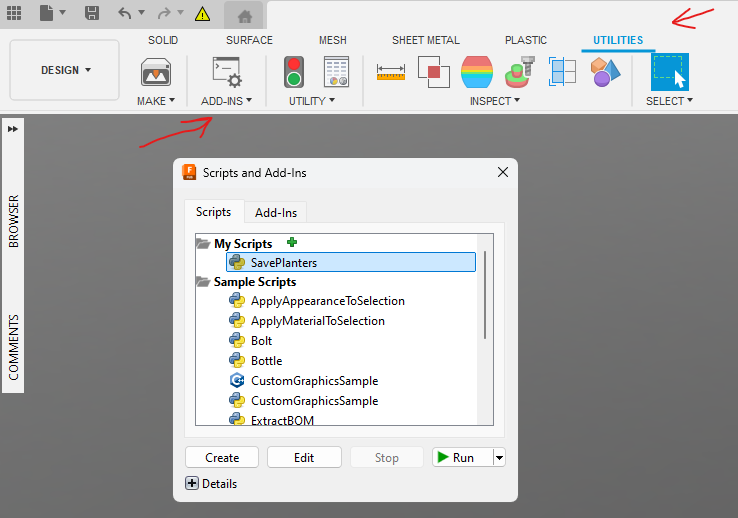Select the UTILITIES tab
The height and width of the screenshot is (518, 738).
pyautogui.click(x=618, y=40)
